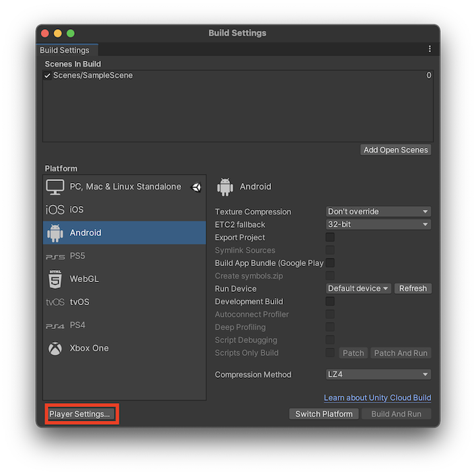476x475 pixels.
Task: Click the Platform heading label
Action: pos(61,168)
